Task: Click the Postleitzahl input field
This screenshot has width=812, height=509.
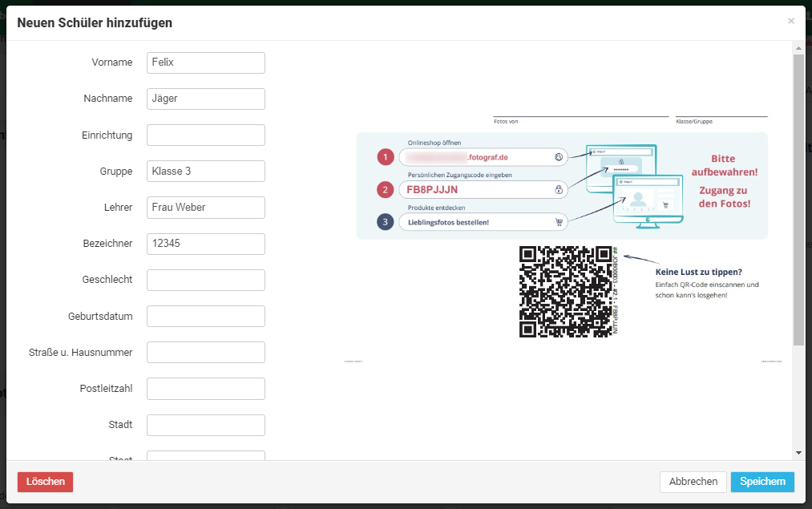Action: pos(205,389)
